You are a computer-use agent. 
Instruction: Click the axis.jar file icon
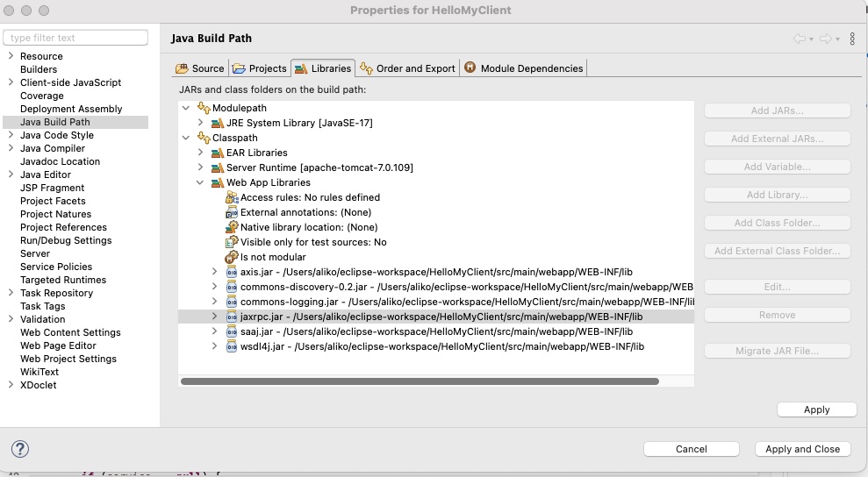coord(232,272)
